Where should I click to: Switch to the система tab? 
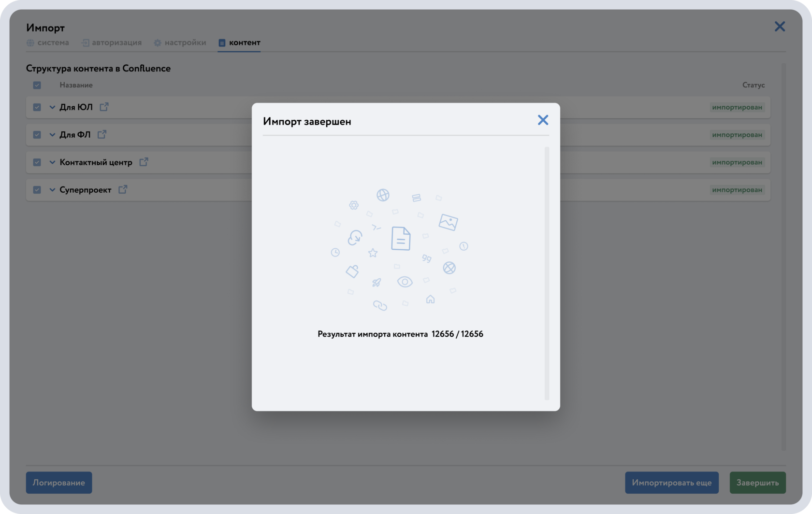[48, 43]
